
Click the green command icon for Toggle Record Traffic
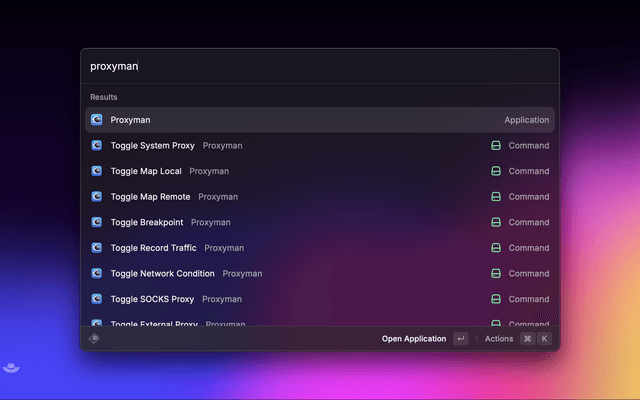point(495,248)
